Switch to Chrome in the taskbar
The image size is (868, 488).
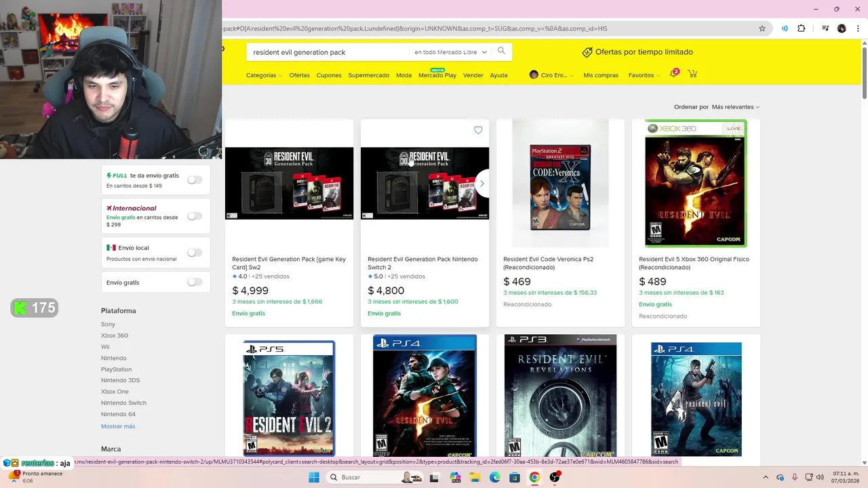tap(534, 477)
